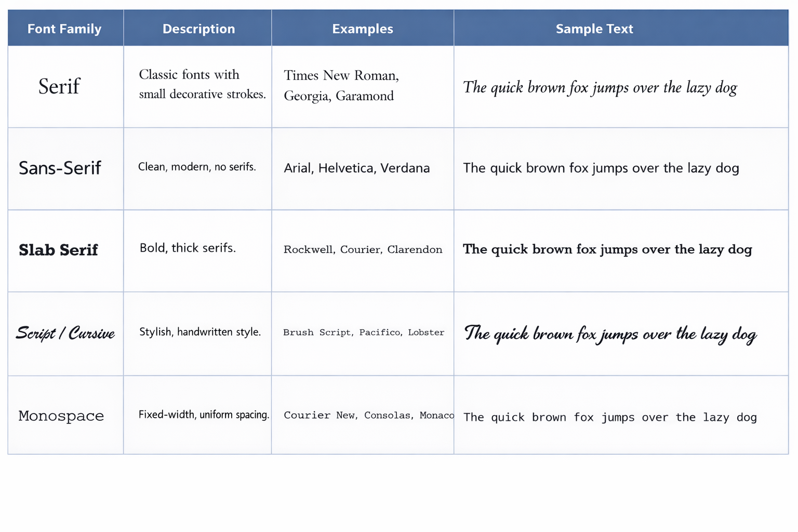
Task: Click the Sample Text column header
Action: click(594, 29)
